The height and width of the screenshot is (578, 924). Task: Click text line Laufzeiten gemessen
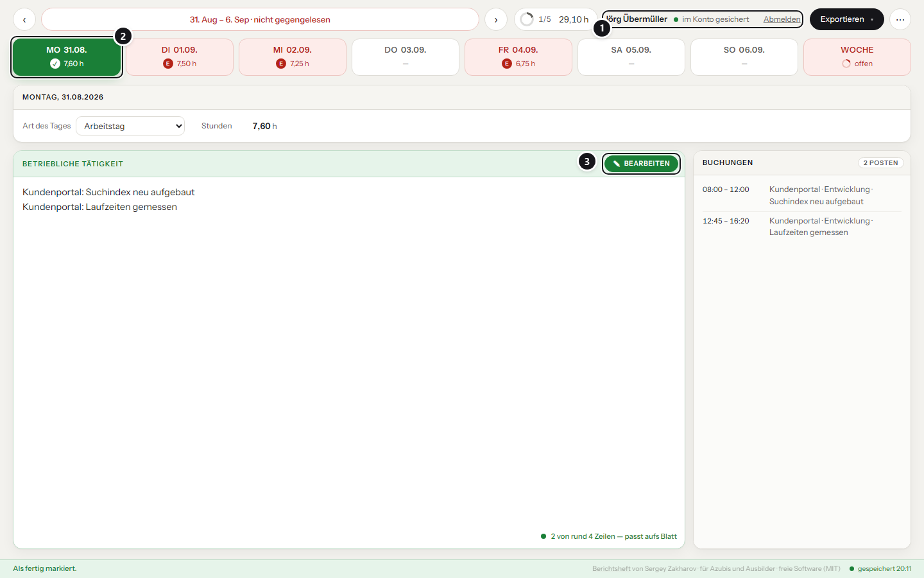(x=99, y=207)
